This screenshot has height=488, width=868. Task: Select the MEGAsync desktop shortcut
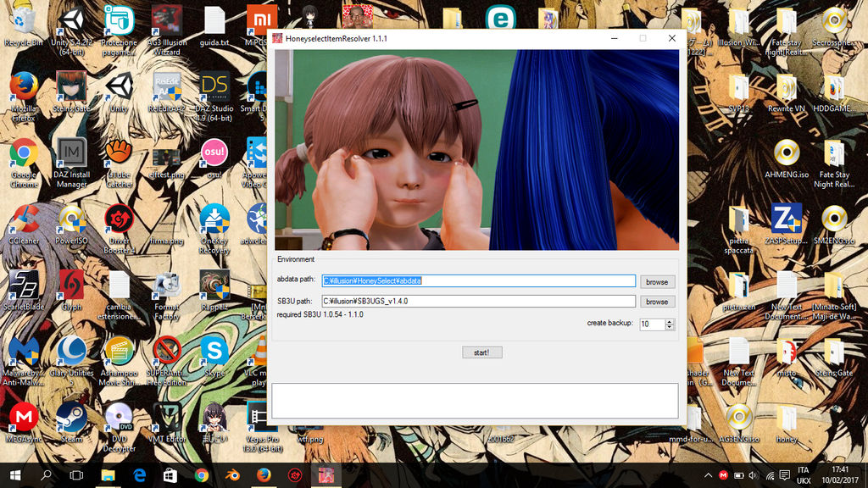pyautogui.click(x=23, y=424)
